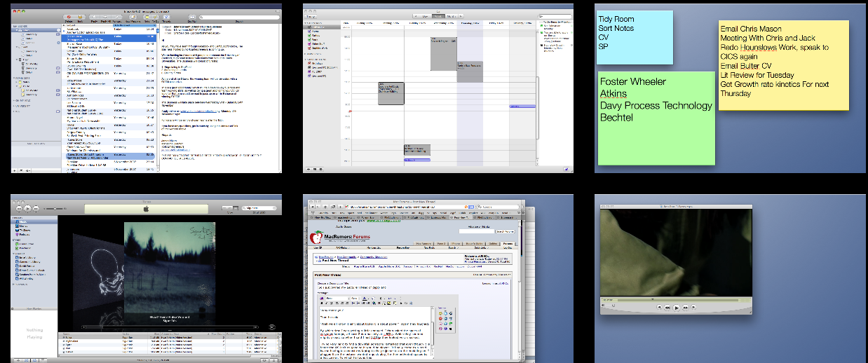Add a new mailbox in Mail
This screenshot has width=868, height=363.
pyautogui.click(x=14, y=170)
